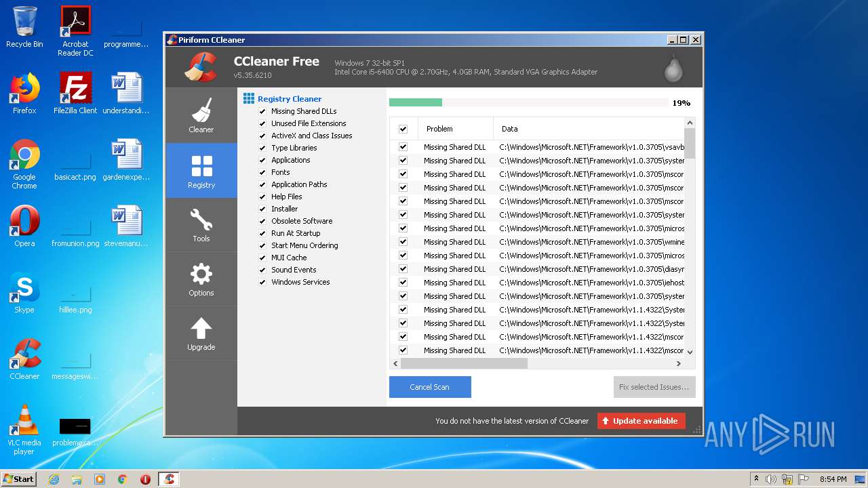
Task: Select FileZilla Client desktop shortcut
Action: click(75, 94)
